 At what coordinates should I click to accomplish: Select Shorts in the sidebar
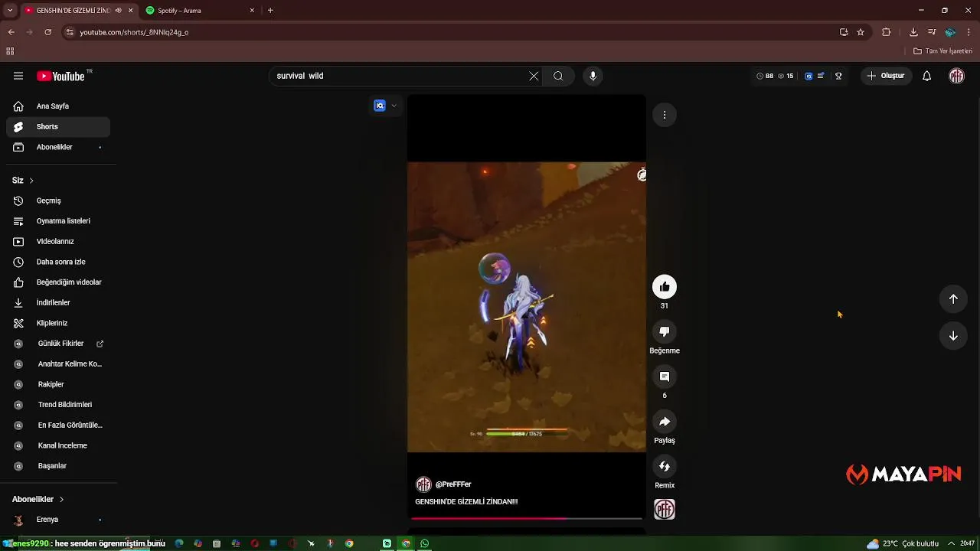pos(58,126)
